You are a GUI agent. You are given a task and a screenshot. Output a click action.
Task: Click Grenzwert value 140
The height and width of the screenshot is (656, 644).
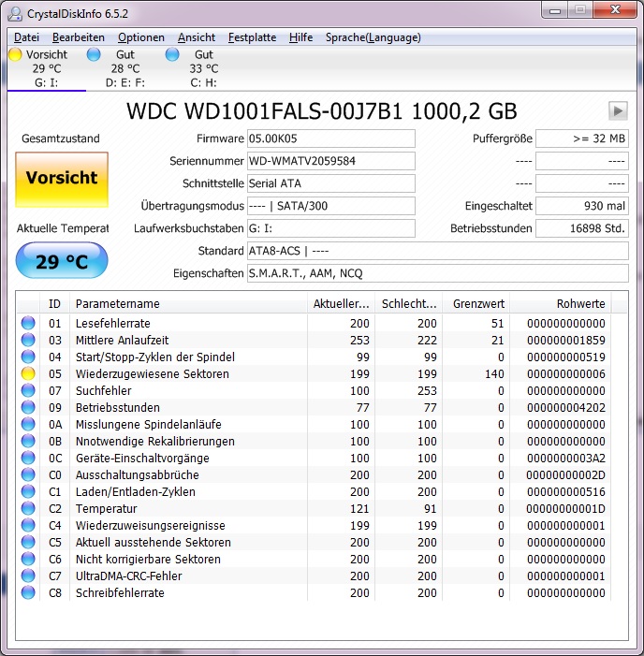point(494,373)
